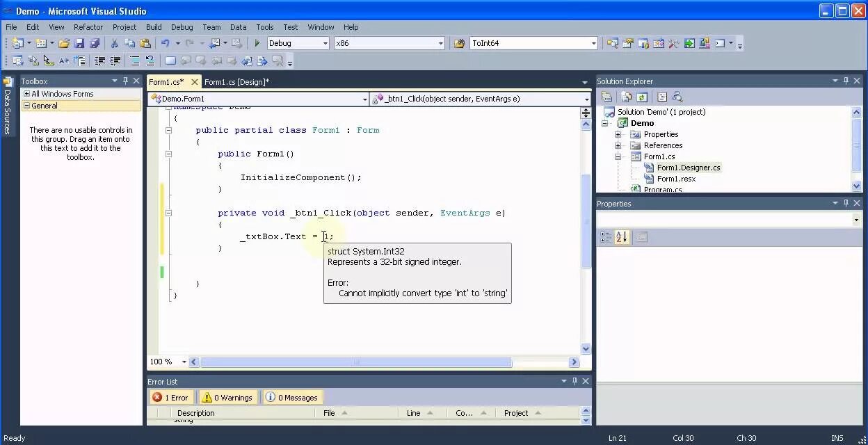The height and width of the screenshot is (445, 868).
Task: Click the Toolbox wrench-and-hammer toolbar icon
Action: coord(673,43)
